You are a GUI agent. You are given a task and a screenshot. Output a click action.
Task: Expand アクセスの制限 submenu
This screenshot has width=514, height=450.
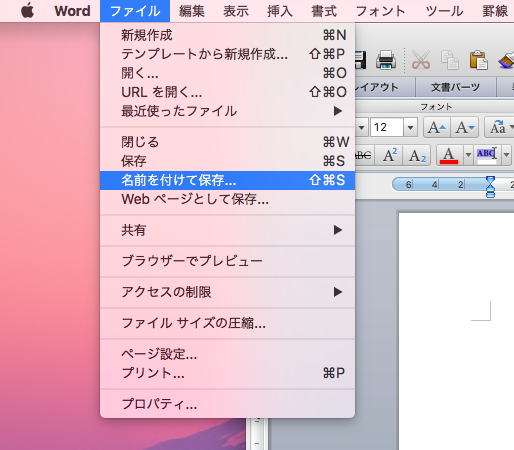pos(227,292)
